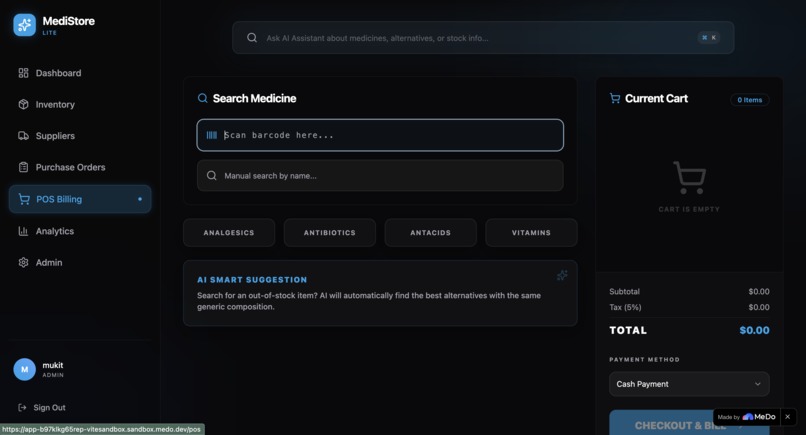
Task: Click AI SMART SUGGESTION heading
Action: [x=252, y=280]
